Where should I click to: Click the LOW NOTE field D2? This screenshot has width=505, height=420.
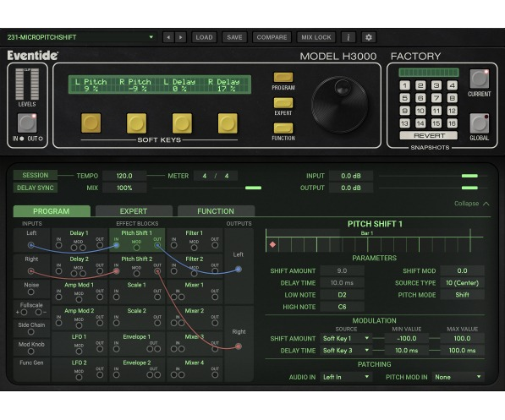pyautogui.click(x=342, y=295)
